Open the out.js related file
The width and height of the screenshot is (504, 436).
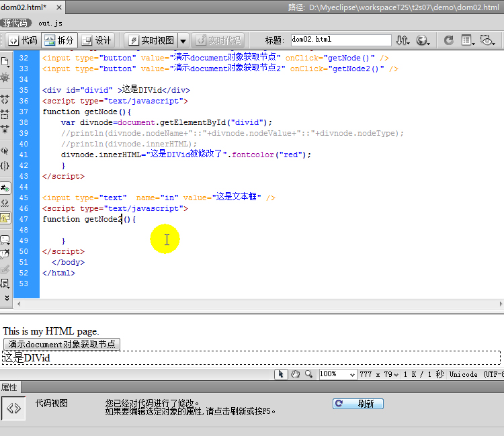[x=50, y=23]
